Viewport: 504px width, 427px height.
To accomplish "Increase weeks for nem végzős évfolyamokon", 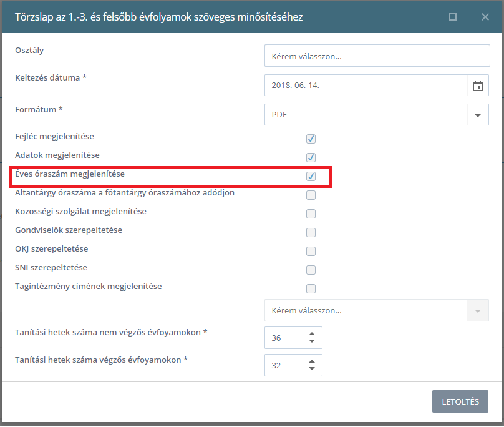I will [x=312, y=334].
